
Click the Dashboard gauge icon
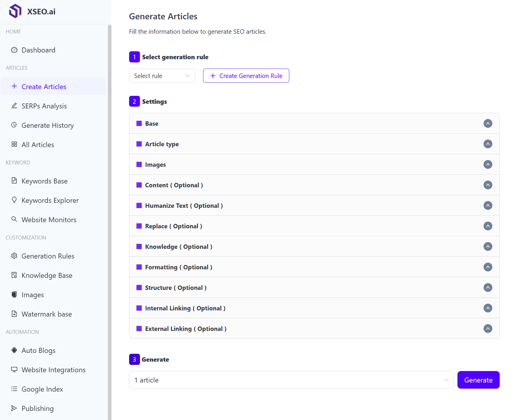[14, 50]
